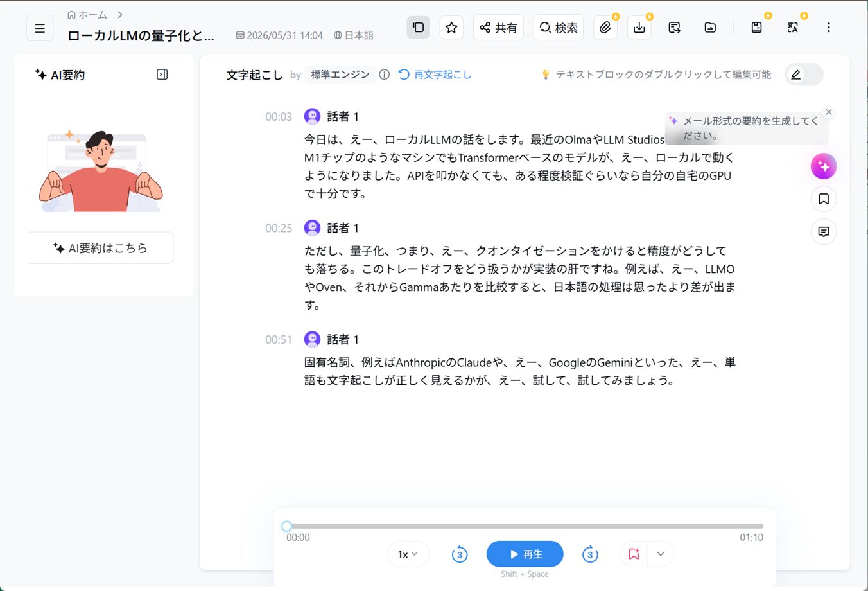Click the 共有 share button
This screenshot has width=868, height=591.
click(498, 28)
